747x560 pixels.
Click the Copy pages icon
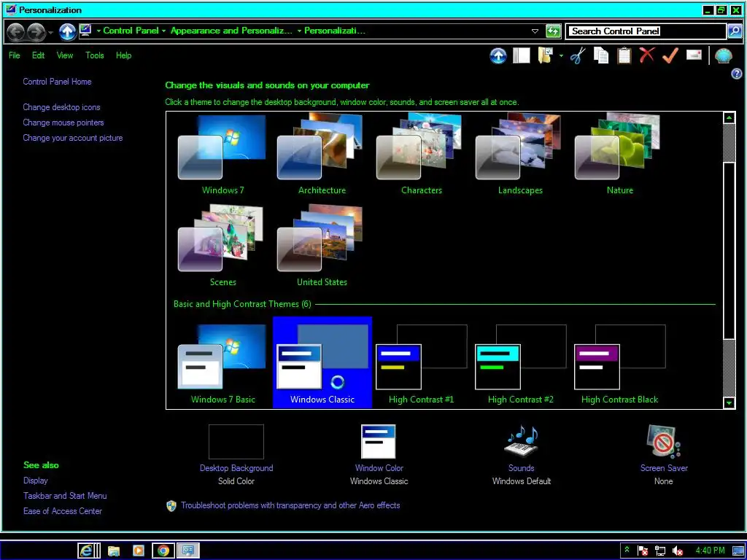[x=601, y=55]
